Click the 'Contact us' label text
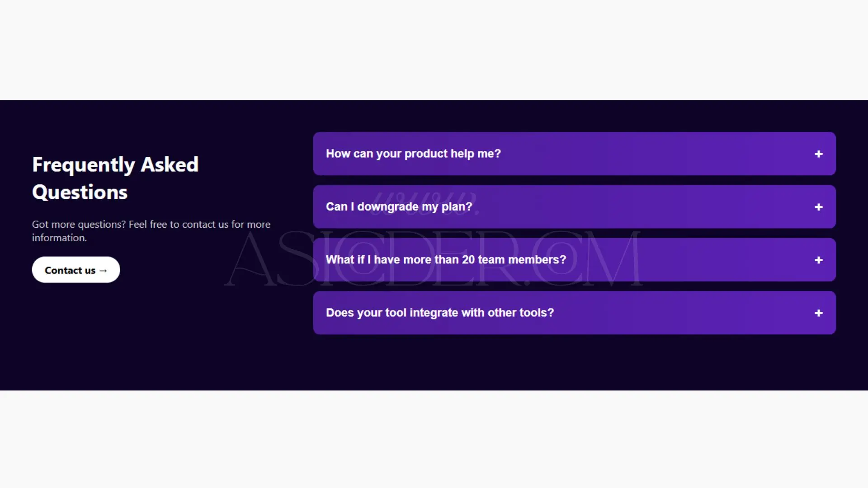The width and height of the screenshot is (868, 488). click(x=70, y=270)
